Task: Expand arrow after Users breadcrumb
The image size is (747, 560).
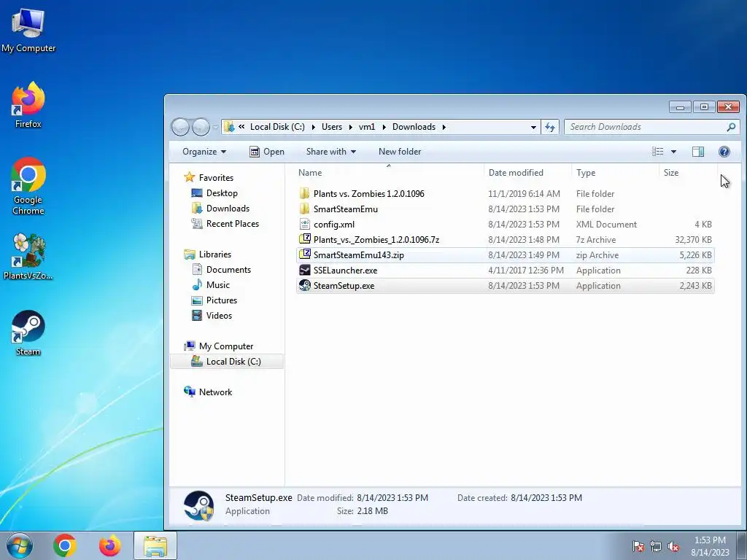Action: pos(351,127)
